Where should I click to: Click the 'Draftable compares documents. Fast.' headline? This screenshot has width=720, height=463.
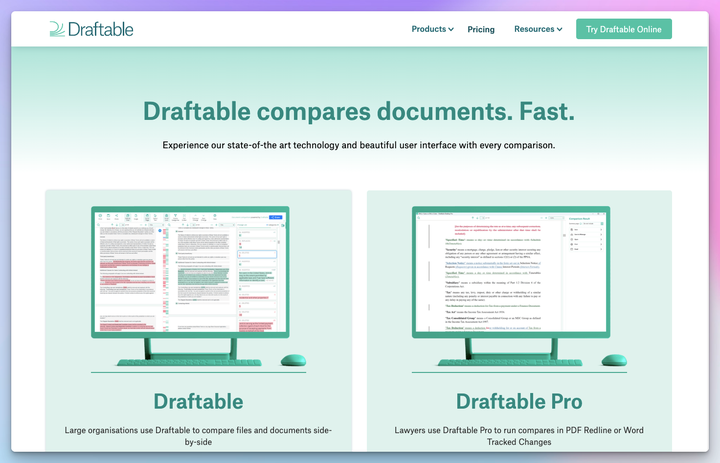coord(359,112)
